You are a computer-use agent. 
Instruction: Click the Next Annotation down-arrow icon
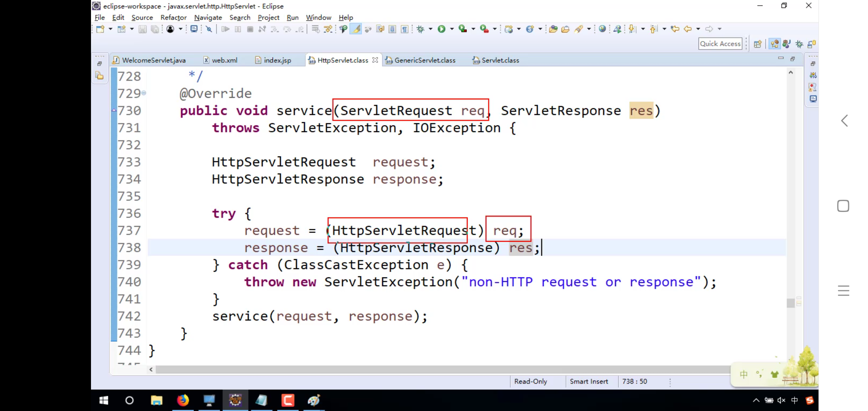[632, 29]
